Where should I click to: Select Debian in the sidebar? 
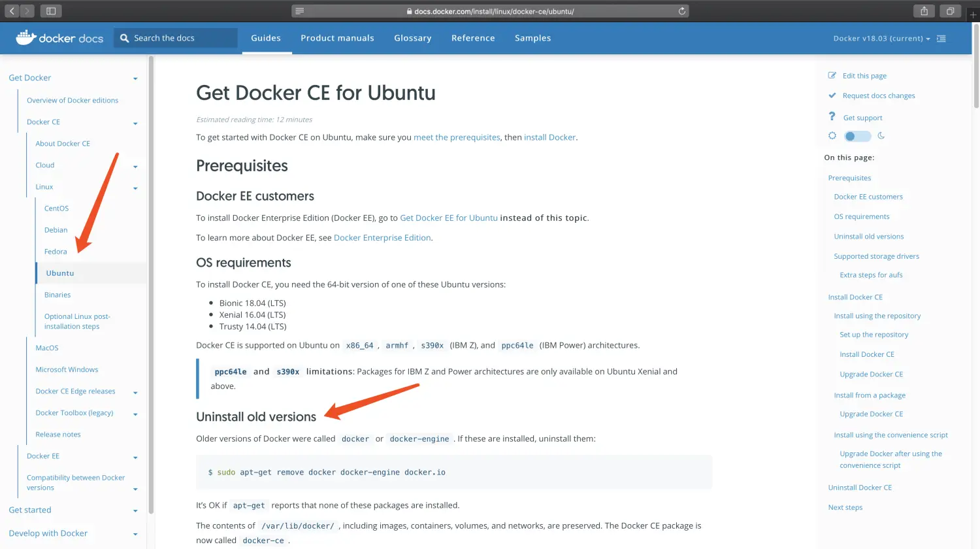(x=56, y=229)
